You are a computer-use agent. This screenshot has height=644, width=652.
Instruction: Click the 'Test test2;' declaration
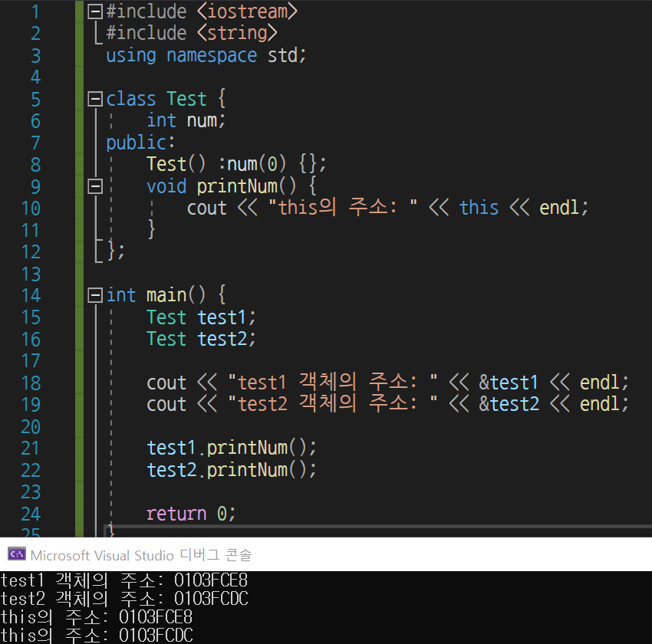(201, 339)
